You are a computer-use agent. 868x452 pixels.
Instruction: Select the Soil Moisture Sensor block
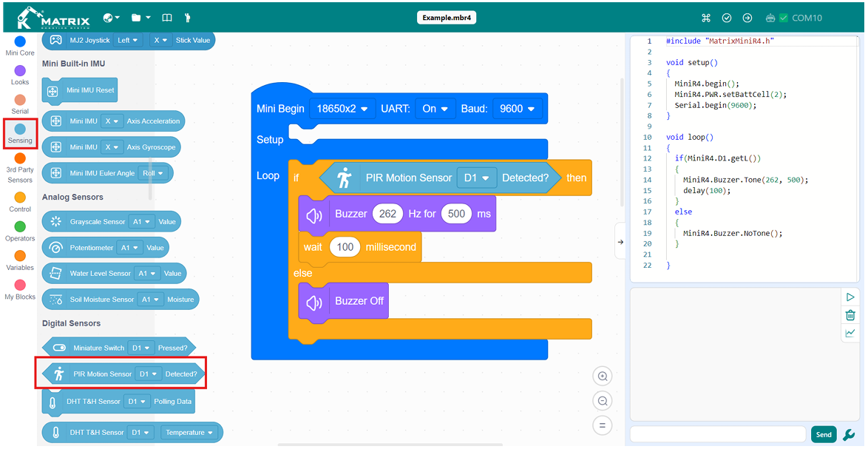click(120, 299)
